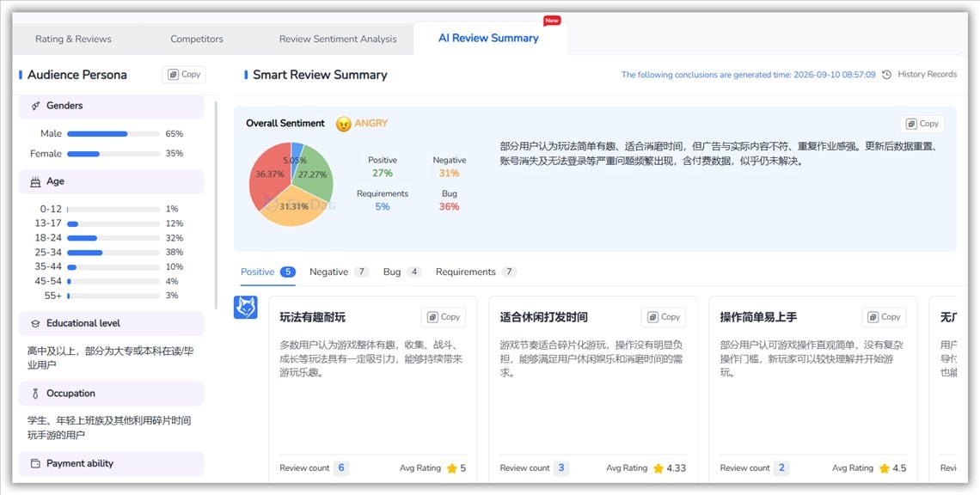Click the star icon rated 4.33
This screenshot has height=495, width=980.
[658, 468]
